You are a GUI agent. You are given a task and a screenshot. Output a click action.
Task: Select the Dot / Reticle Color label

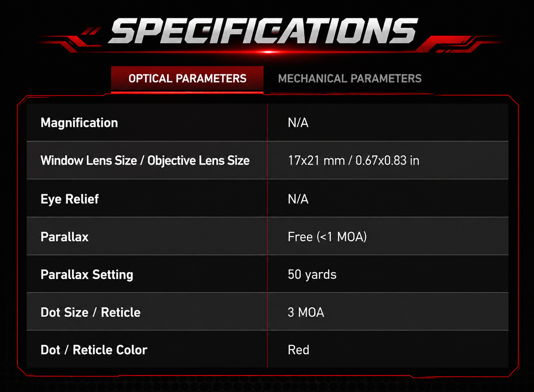tap(94, 350)
